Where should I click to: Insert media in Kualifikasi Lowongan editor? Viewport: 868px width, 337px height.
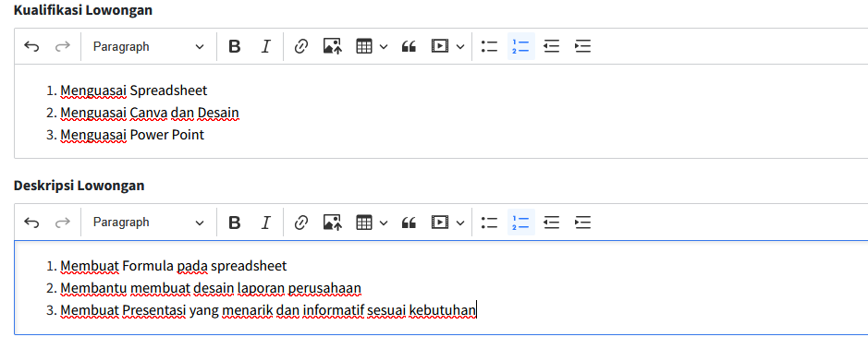click(439, 46)
